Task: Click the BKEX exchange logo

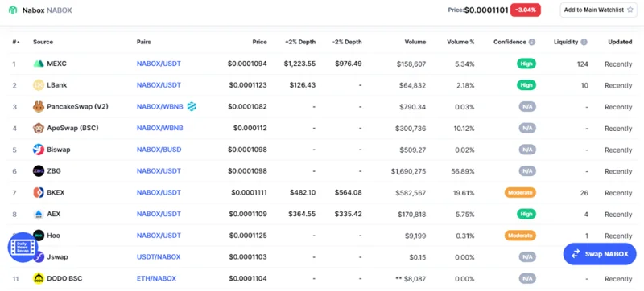Action: coord(39,192)
